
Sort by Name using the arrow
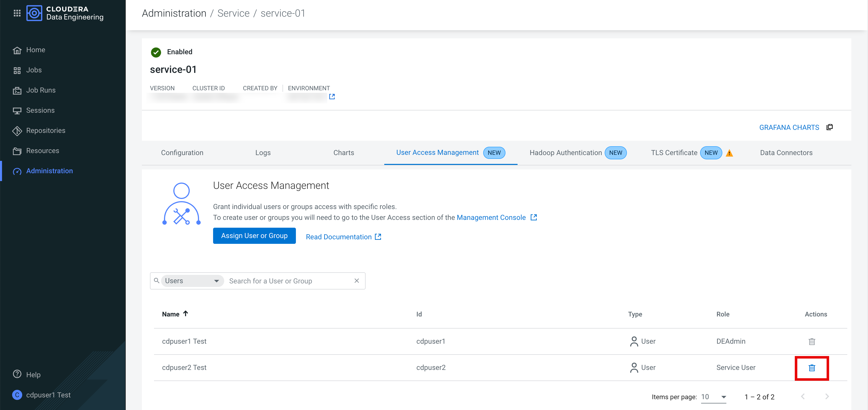pyautogui.click(x=185, y=313)
